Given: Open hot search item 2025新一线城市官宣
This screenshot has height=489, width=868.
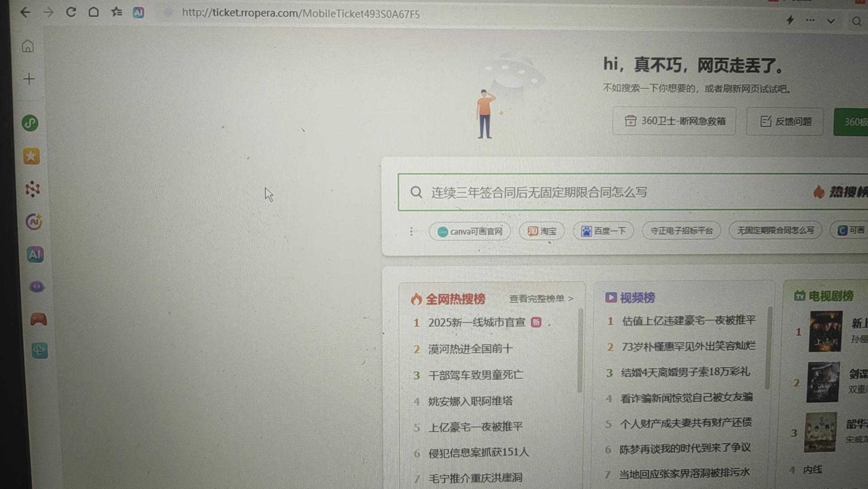Looking at the screenshot, I should [477, 322].
